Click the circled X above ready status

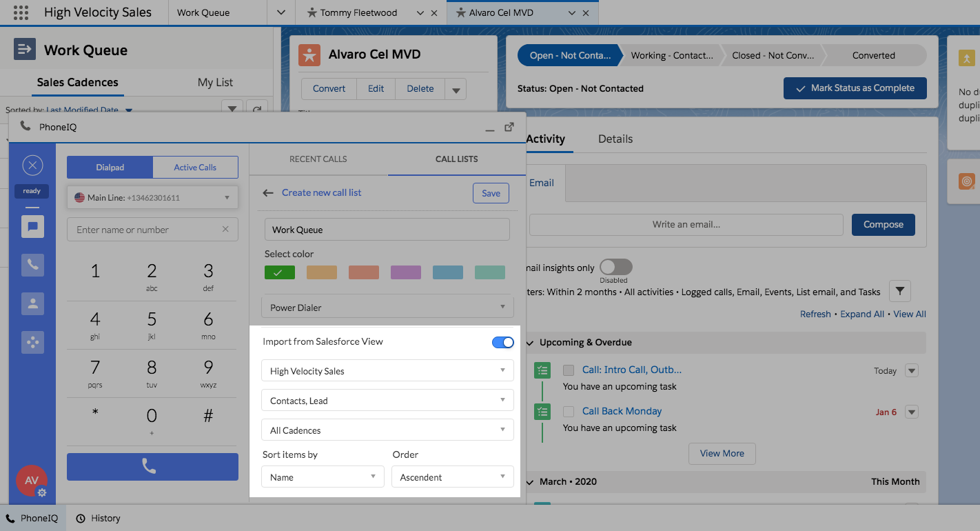click(x=32, y=166)
